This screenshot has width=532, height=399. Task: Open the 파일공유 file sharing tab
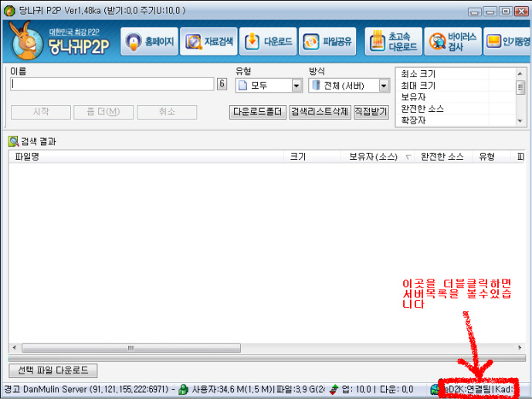click(327, 42)
